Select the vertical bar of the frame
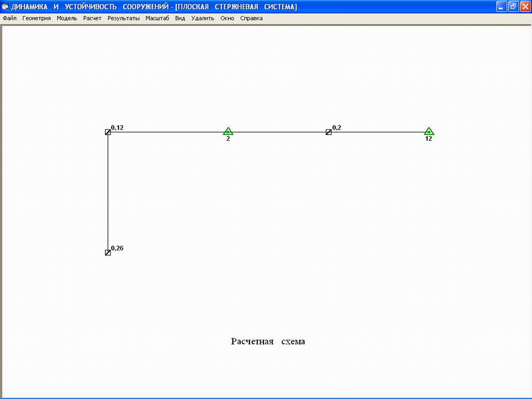Image resolution: width=532 pixels, height=399 pixels. pyautogui.click(x=108, y=192)
